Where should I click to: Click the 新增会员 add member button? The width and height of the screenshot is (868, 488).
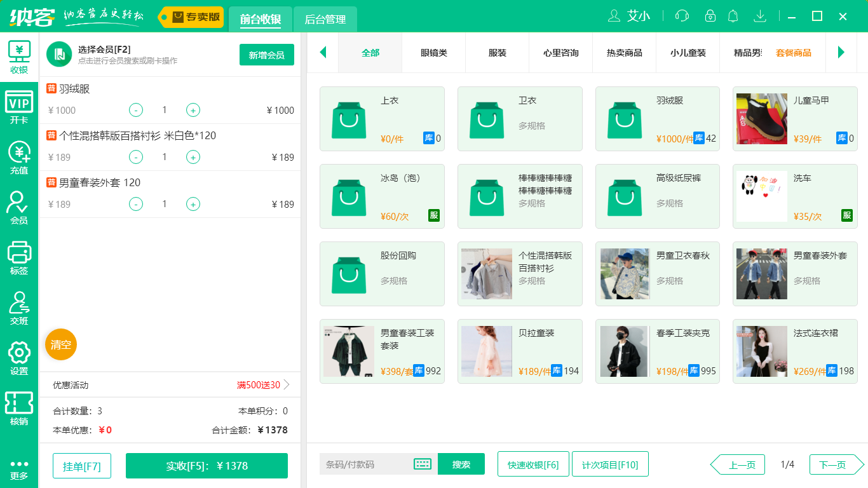[266, 55]
